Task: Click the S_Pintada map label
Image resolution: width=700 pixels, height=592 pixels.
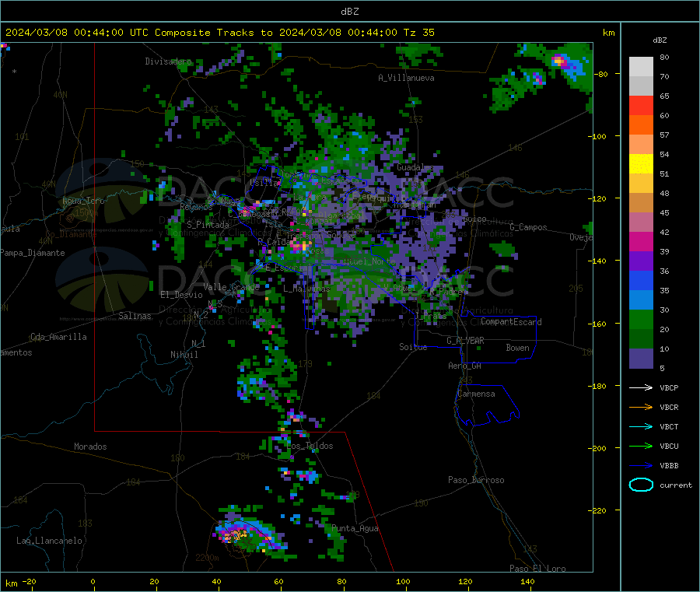Action: (x=208, y=225)
